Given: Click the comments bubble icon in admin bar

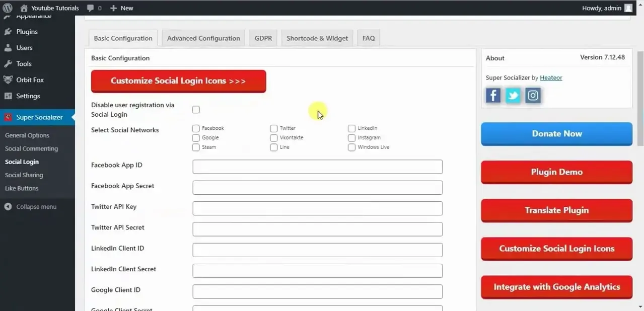Looking at the screenshot, I should pyautogui.click(x=90, y=8).
